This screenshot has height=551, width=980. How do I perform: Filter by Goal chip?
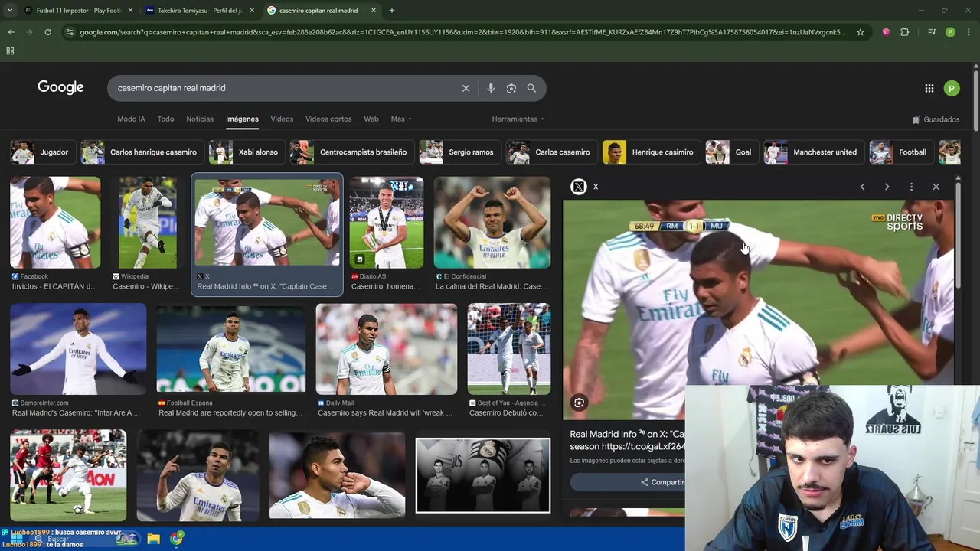(x=732, y=152)
